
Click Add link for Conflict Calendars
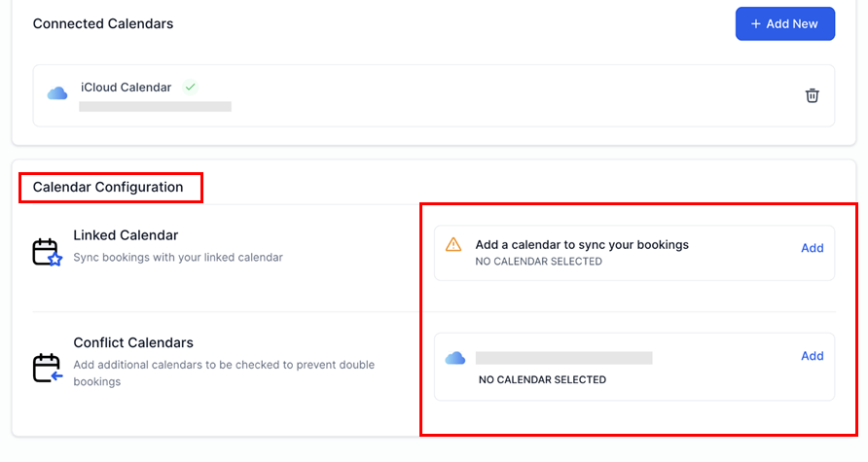tap(812, 356)
